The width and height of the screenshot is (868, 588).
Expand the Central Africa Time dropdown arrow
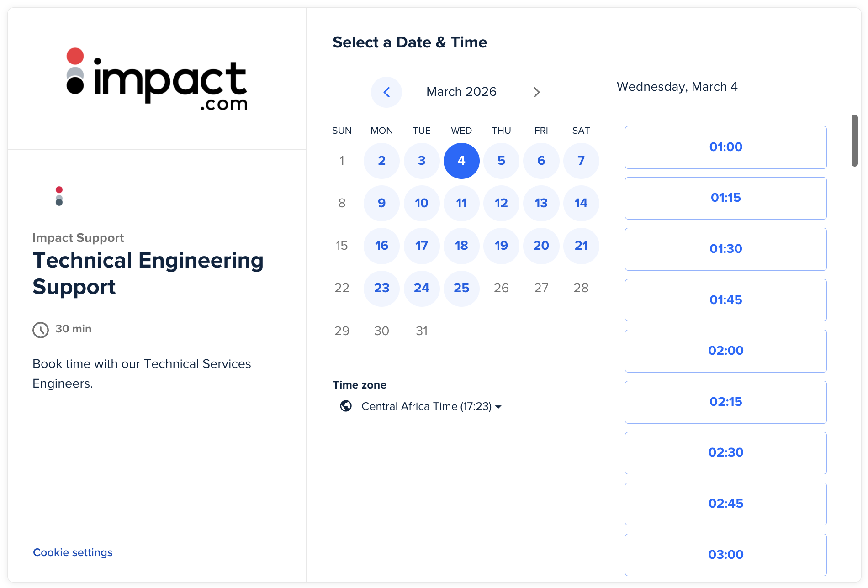tap(498, 407)
